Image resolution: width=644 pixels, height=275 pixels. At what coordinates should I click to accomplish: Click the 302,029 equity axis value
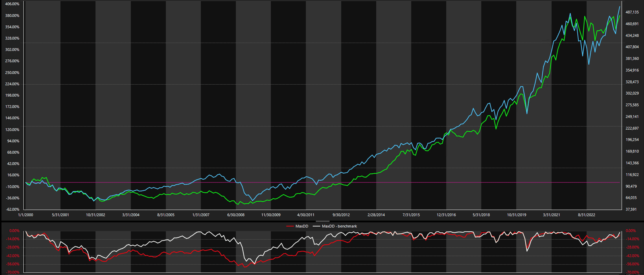pyautogui.click(x=632, y=93)
